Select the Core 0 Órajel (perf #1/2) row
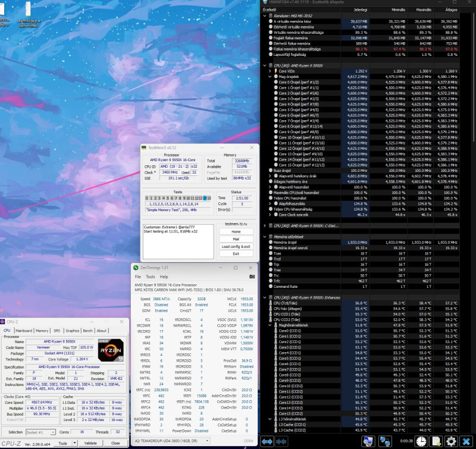Image resolution: width=476 pixels, height=449 pixels. pos(360,82)
